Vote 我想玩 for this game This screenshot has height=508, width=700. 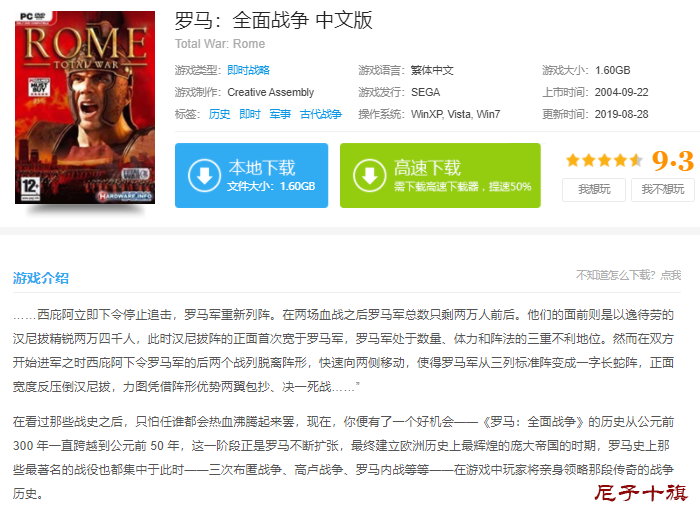coord(594,190)
